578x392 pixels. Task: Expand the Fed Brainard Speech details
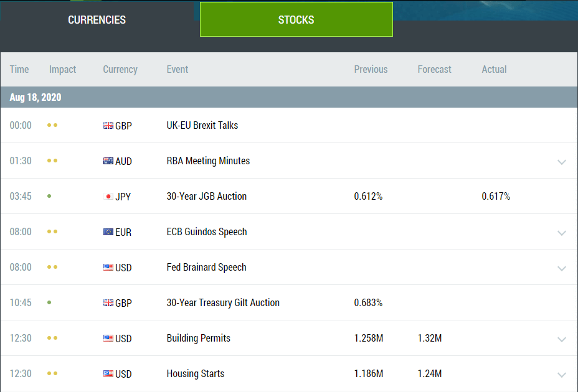point(562,268)
